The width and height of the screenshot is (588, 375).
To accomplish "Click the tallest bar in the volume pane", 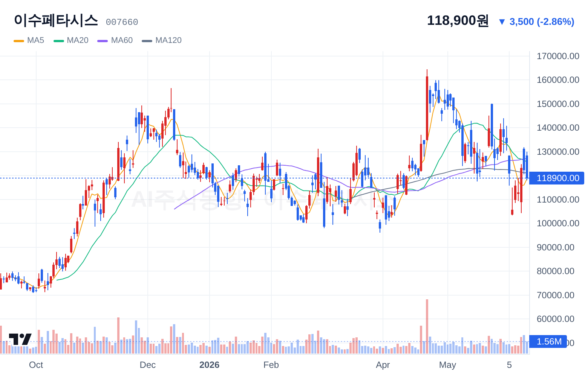I will (427, 326).
